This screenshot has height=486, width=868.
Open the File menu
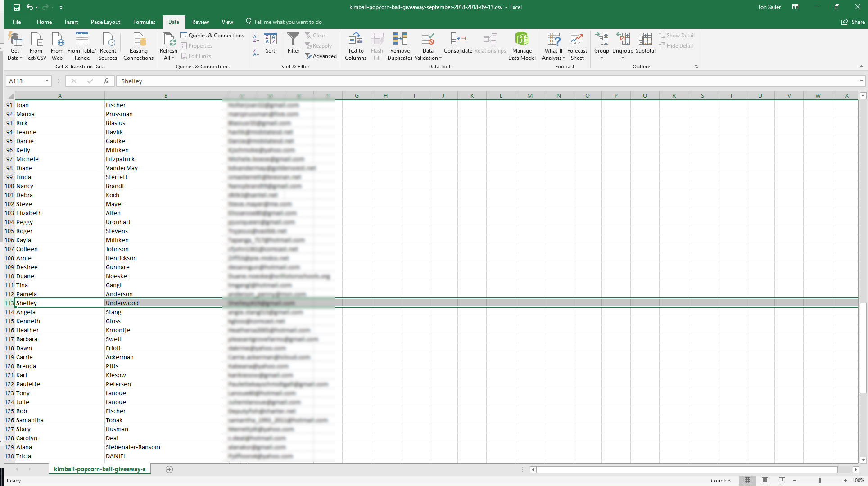pyautogui.click(x=17, y=22)
